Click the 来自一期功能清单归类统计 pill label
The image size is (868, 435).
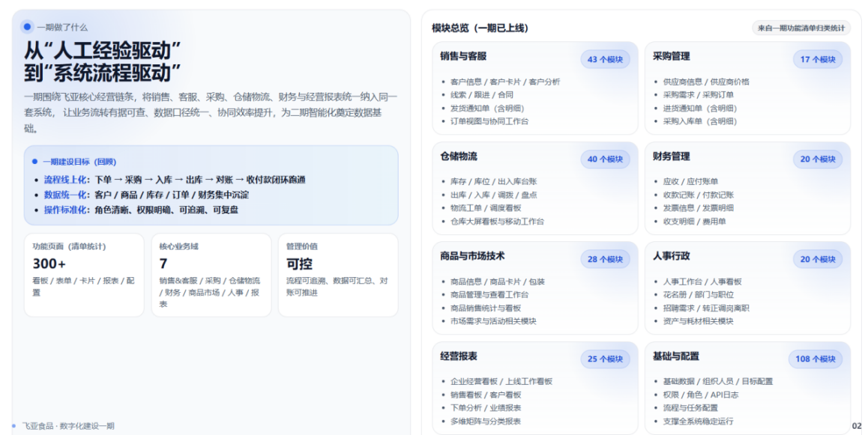tap(801, 28)
